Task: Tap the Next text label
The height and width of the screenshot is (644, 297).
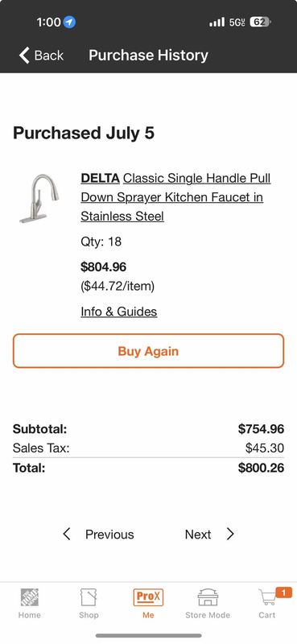Action: tap(198, 535)
